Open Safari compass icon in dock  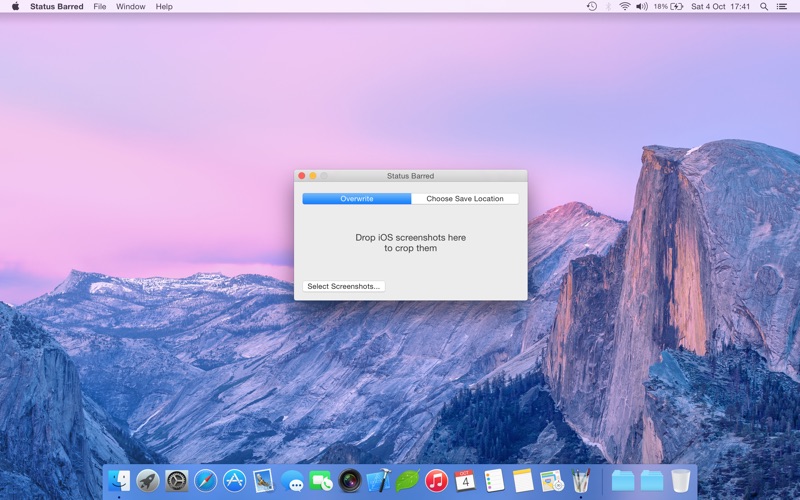(x=206, y=481)
